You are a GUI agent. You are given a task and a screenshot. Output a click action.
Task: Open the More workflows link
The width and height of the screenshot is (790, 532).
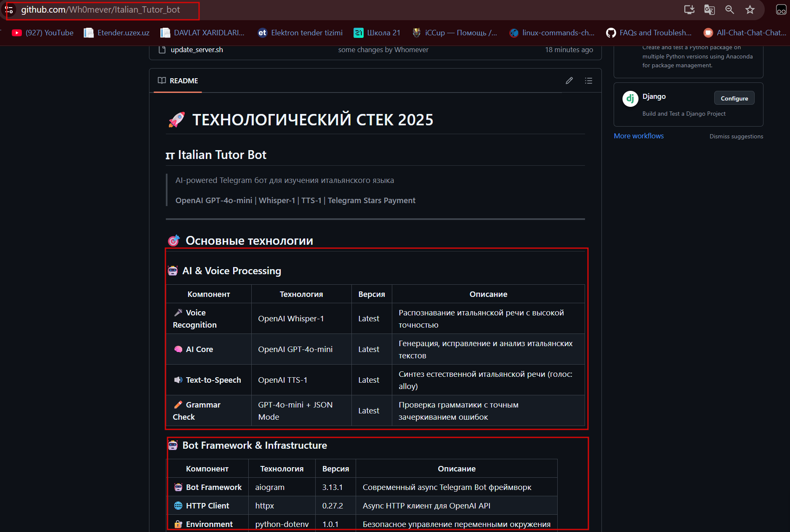tap(638, 136)
